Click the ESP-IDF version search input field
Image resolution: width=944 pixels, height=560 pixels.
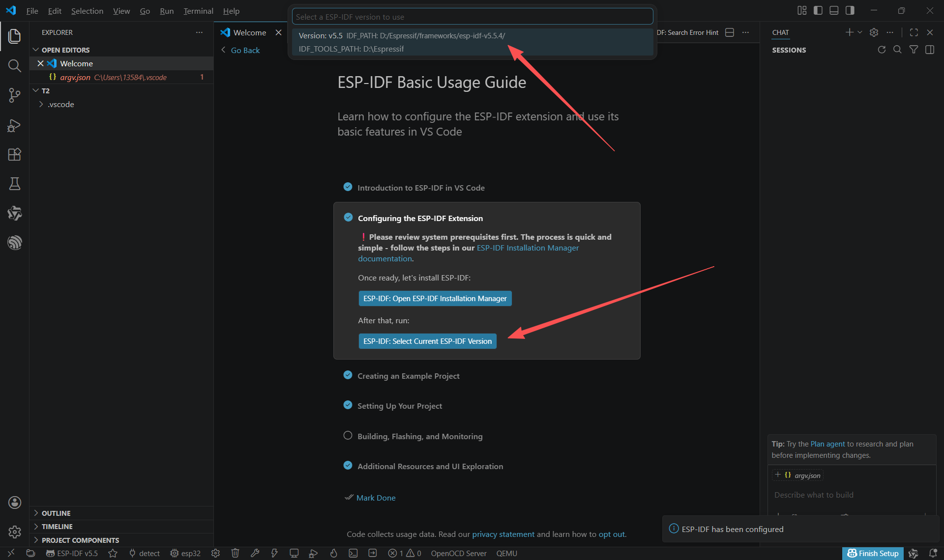coord(472,17)
